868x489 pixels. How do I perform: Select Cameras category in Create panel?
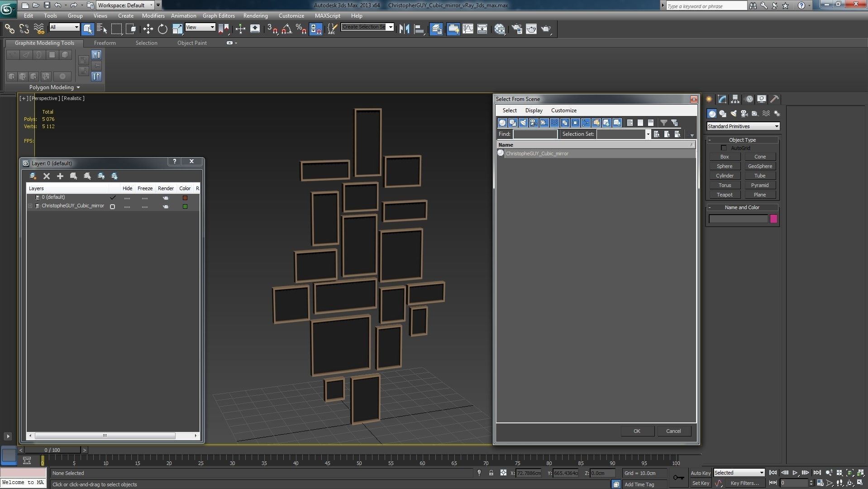click(744, 114)
